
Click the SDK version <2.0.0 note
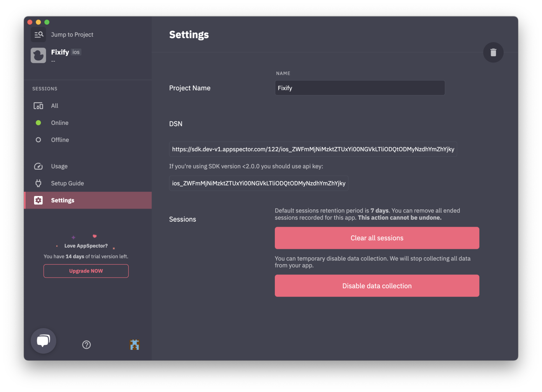pos(246,167)
